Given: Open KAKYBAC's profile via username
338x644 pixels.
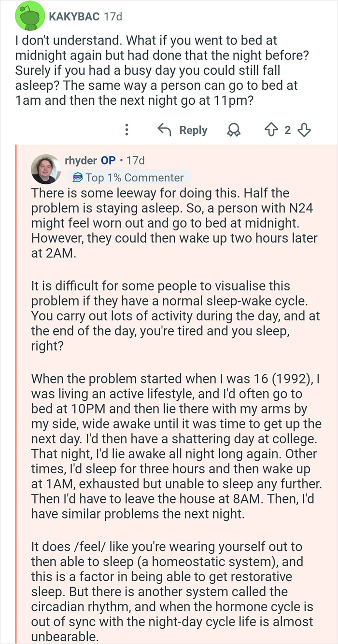Looking at the screenshot, I should tap(73, 15).
